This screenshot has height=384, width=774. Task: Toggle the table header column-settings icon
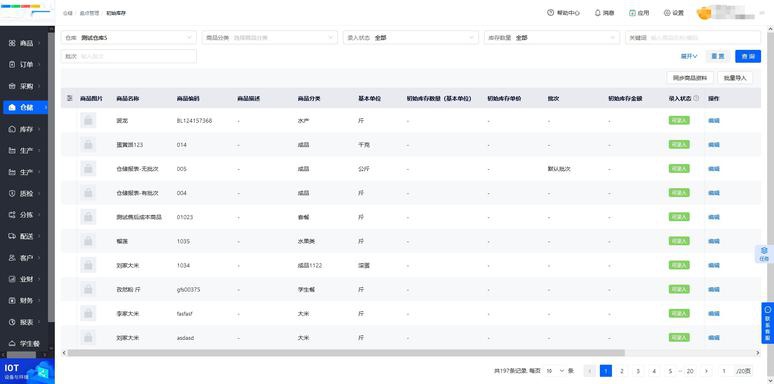coord(70,98)
